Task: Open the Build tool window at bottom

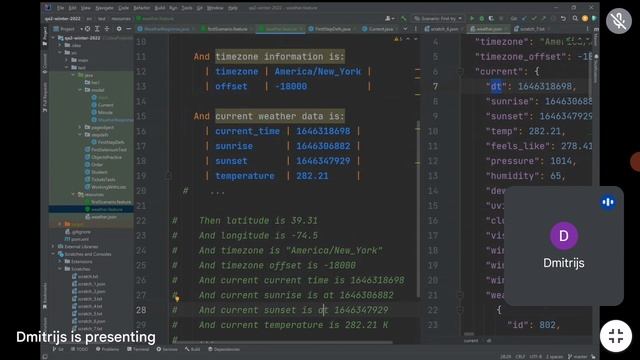Action: [x=192, y=349]
